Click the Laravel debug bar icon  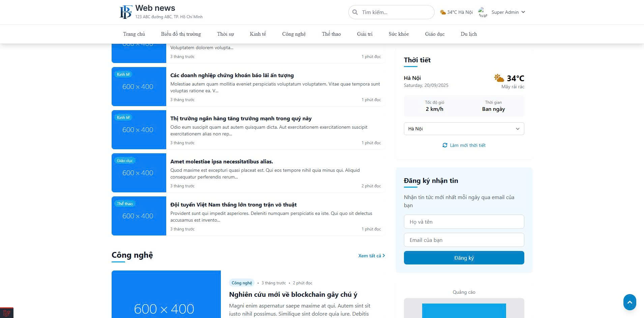click(x=6, y=313)
